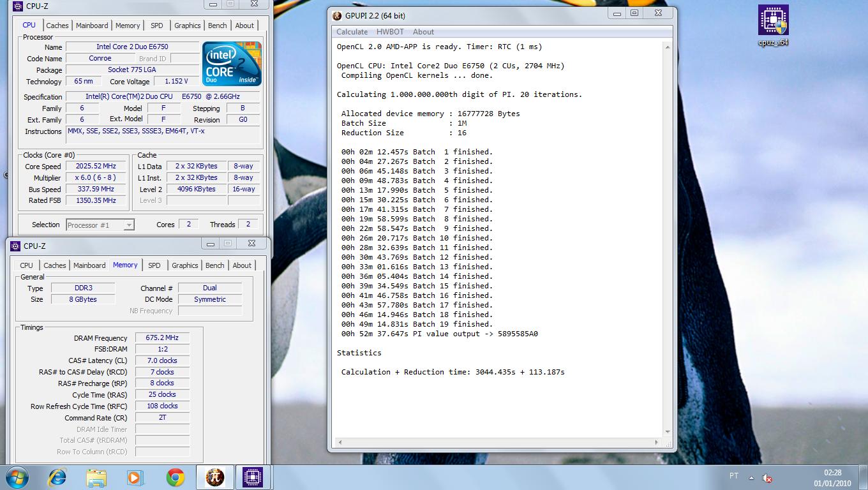Image resolution: width=868 pixels, height=490 pixels.
Task: Switch to GPUPI in the taskbar
Action: (215, 477)
